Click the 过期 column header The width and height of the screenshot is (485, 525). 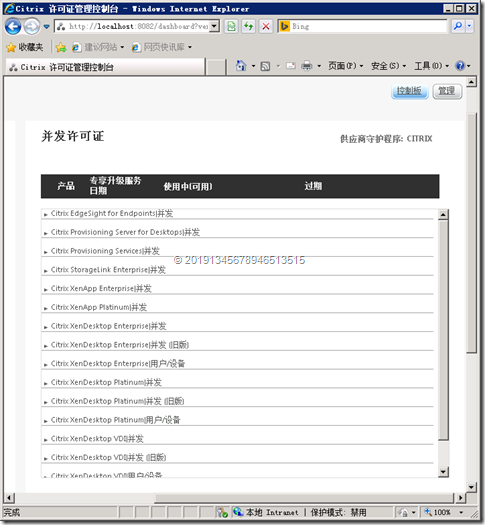click(313, 186)
